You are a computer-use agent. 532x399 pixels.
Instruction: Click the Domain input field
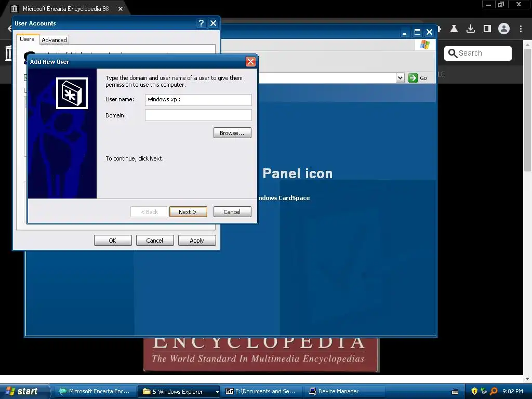tap(198, 115)
